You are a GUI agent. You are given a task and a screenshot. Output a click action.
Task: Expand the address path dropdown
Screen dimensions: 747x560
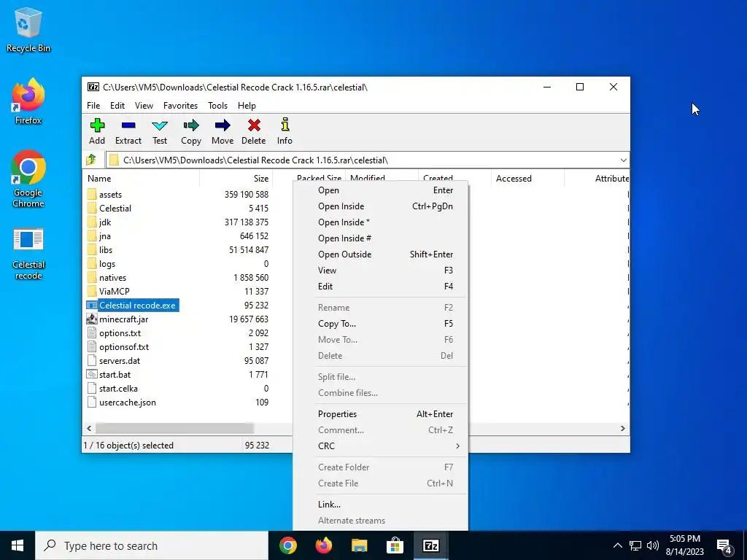point(623,160)
